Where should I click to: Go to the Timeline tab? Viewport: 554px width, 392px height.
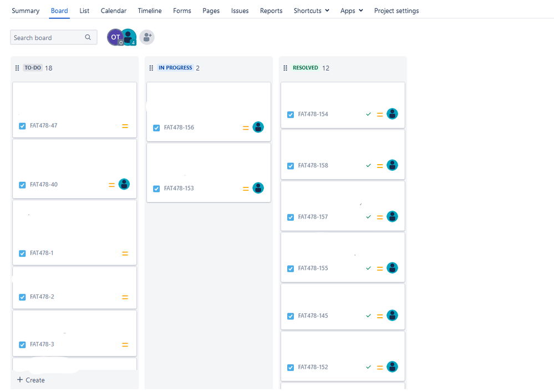pyautogui.click(x=150, y=11)
